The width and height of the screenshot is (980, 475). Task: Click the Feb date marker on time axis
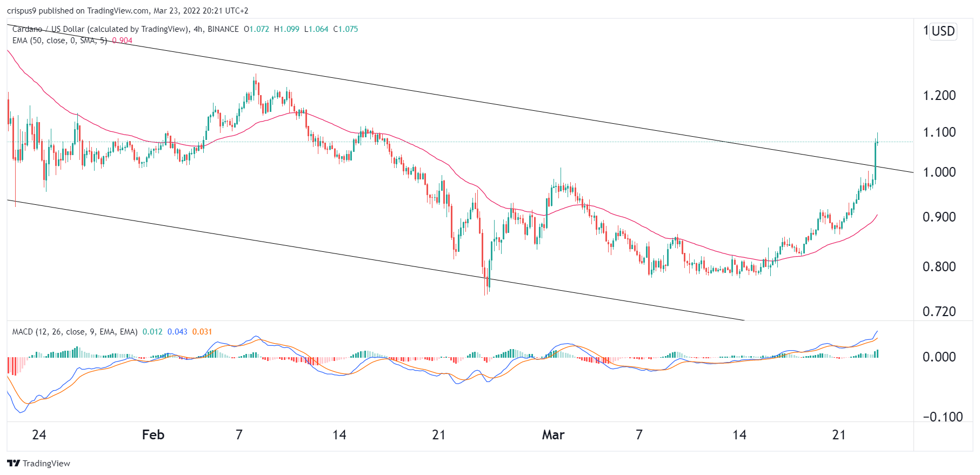pyautogui.click(x=153, y=434)
